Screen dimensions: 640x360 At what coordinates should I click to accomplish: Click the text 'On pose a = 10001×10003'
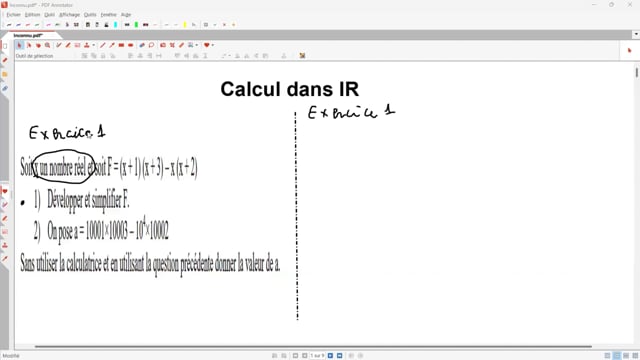[88, 231]
